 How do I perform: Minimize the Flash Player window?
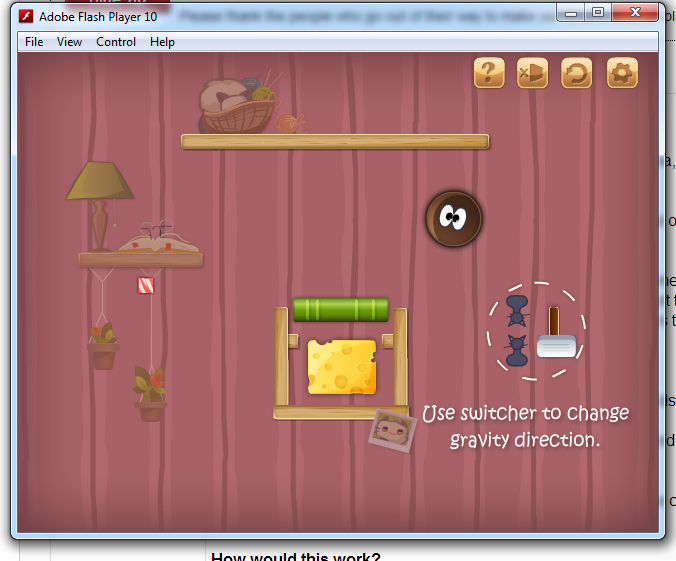(x=571, y=13)
